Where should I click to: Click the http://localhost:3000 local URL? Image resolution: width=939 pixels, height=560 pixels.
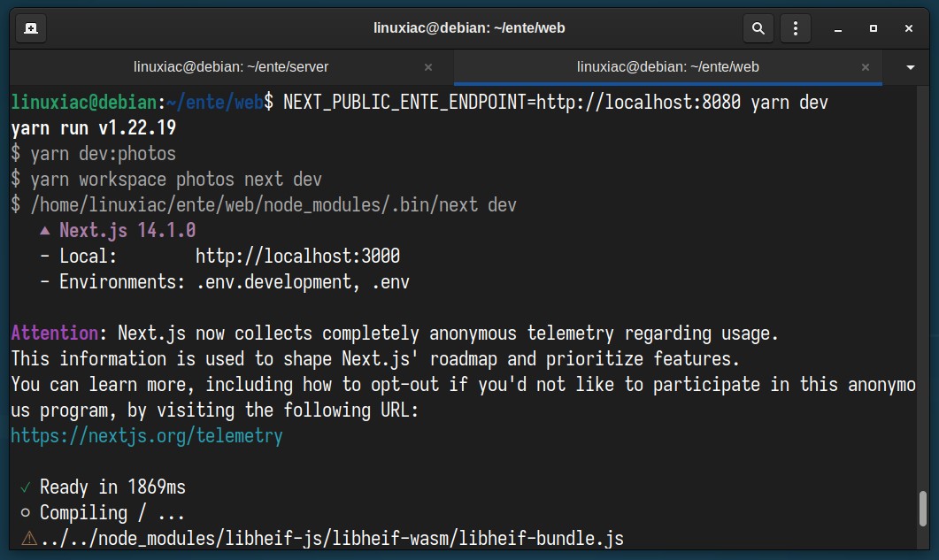(x=297, y=257)
